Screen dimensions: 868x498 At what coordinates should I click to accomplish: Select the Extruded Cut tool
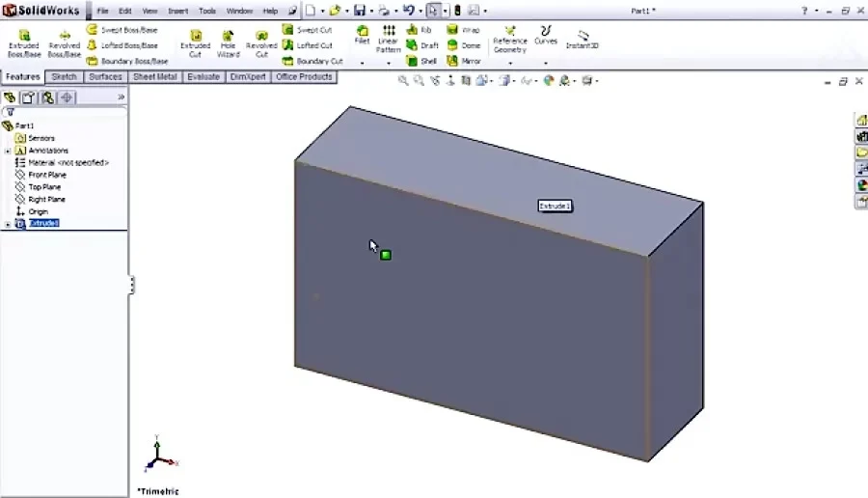(x=196, y=43)
